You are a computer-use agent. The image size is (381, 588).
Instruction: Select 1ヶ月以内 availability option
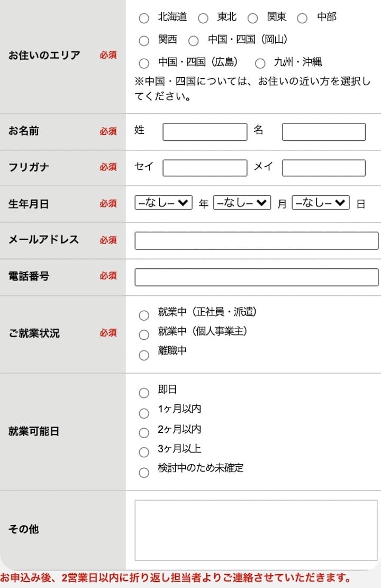pyautogui.click(x=143, y=413)
